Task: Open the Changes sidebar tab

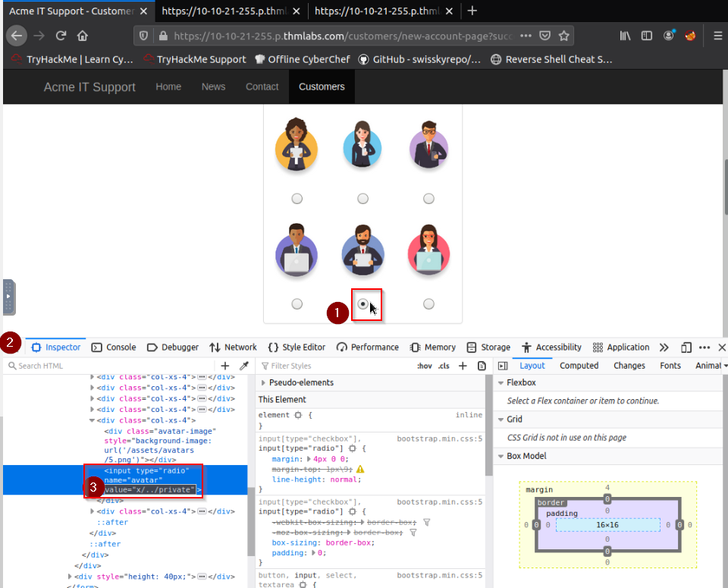Action: (x=629, y=366)
